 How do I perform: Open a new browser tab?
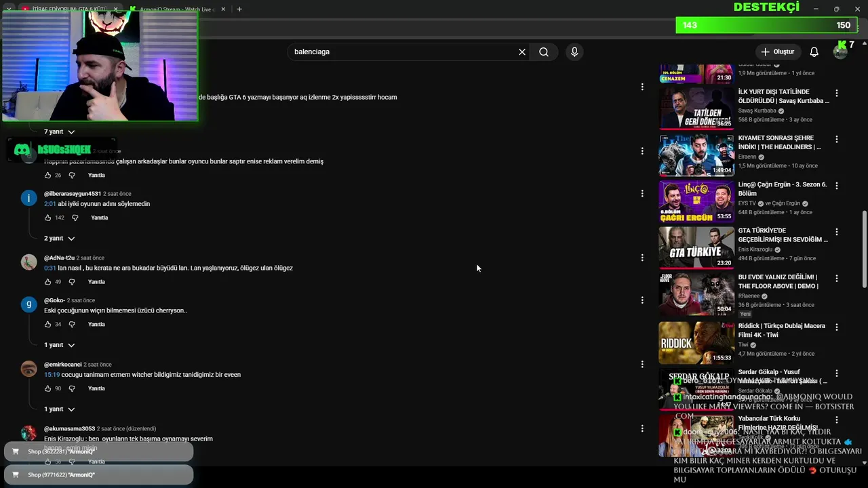239,9
